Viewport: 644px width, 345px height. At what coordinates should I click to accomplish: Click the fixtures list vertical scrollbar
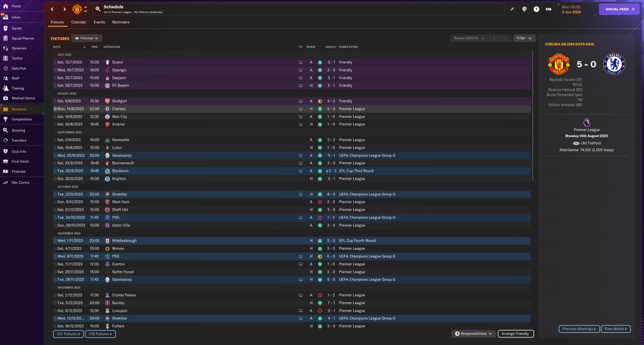[x=533, y=116]
